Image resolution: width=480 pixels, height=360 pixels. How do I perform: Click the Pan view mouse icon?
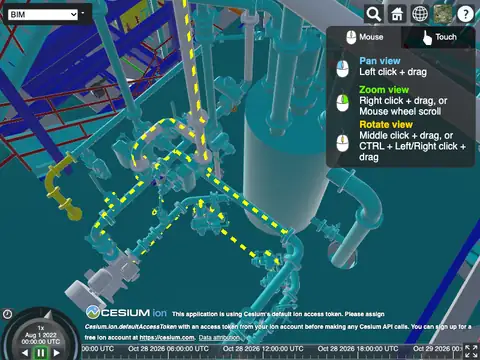point(343,68)
